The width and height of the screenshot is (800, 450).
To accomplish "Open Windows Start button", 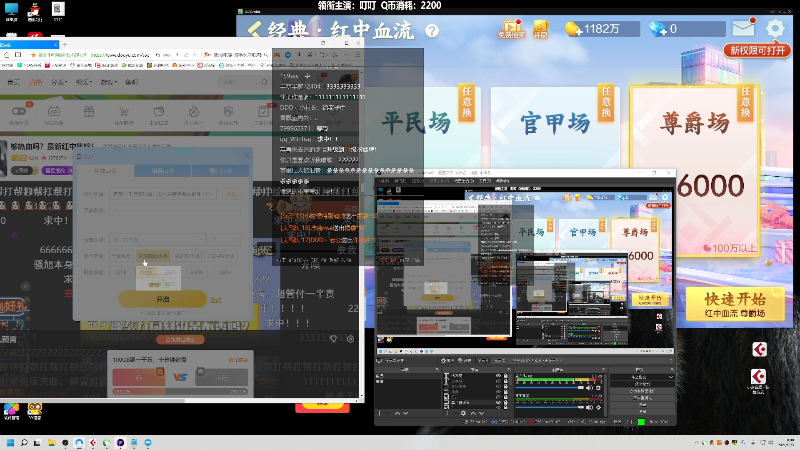I will (10, 443).
